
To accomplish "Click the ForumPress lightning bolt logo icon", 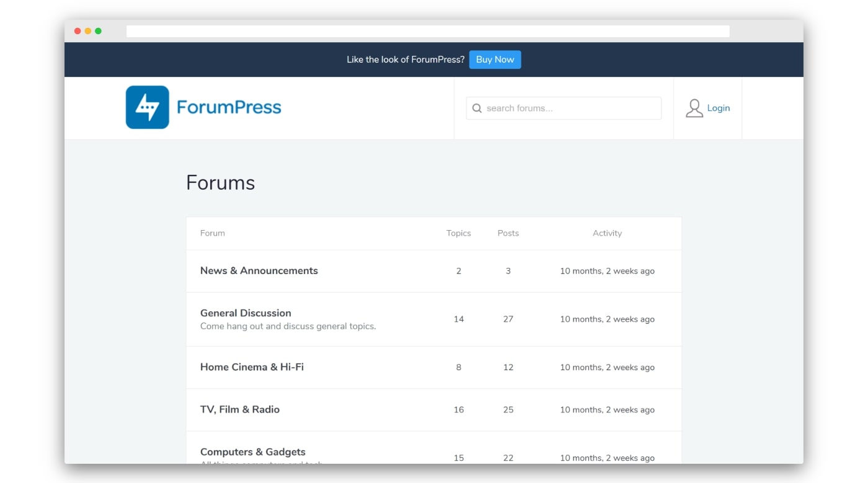I will tap(148, 107).
